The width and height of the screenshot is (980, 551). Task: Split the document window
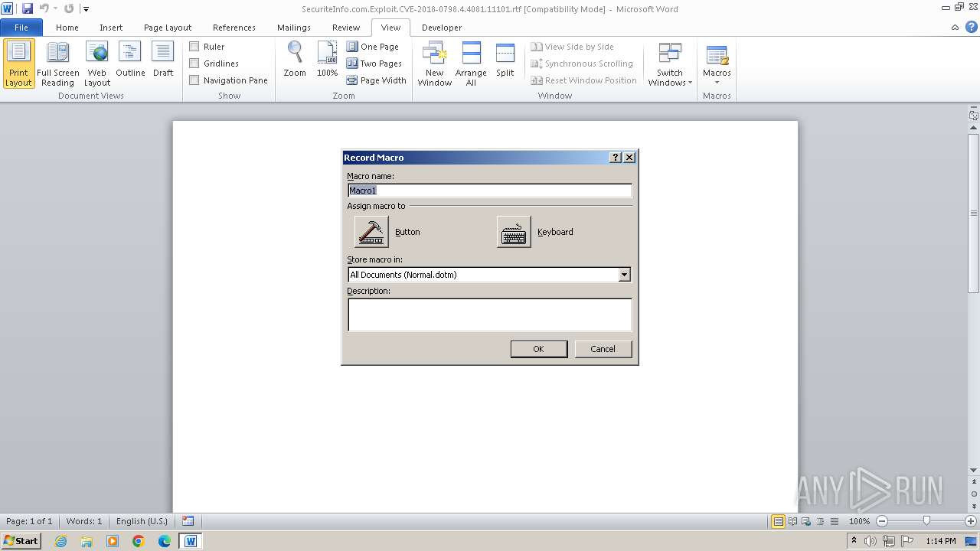505,60
